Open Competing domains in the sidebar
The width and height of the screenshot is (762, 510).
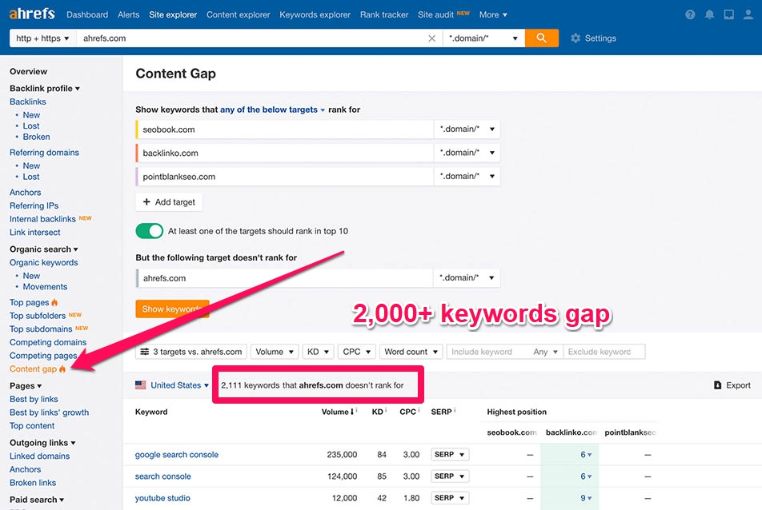(x=48, y=342)
